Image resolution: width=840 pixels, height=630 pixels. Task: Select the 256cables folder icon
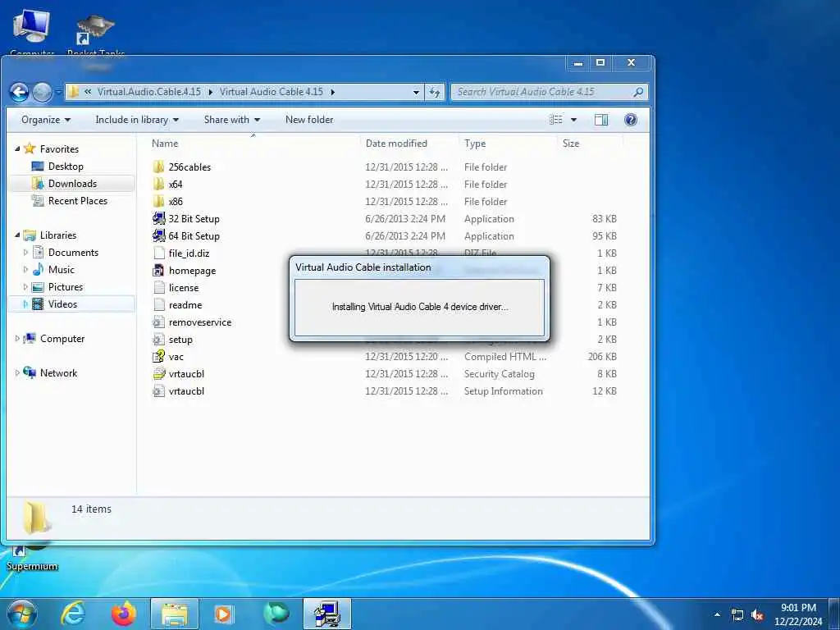tap(158, 167)
